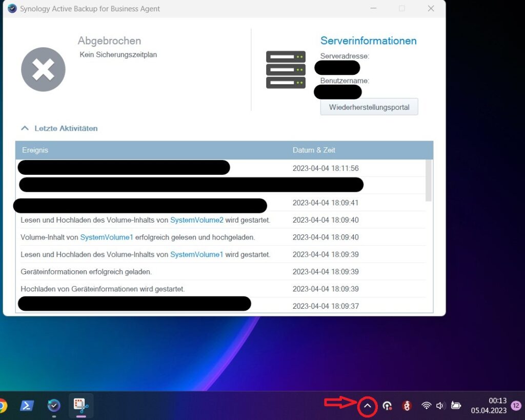Open notification center badge showing 12
This screenshot has width=525, height=420.
[516, 406]
